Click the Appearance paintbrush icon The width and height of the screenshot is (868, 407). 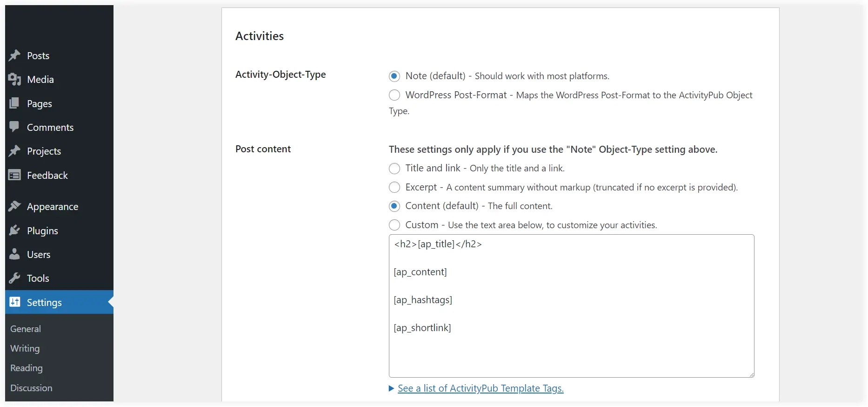[x=14, y=206]
